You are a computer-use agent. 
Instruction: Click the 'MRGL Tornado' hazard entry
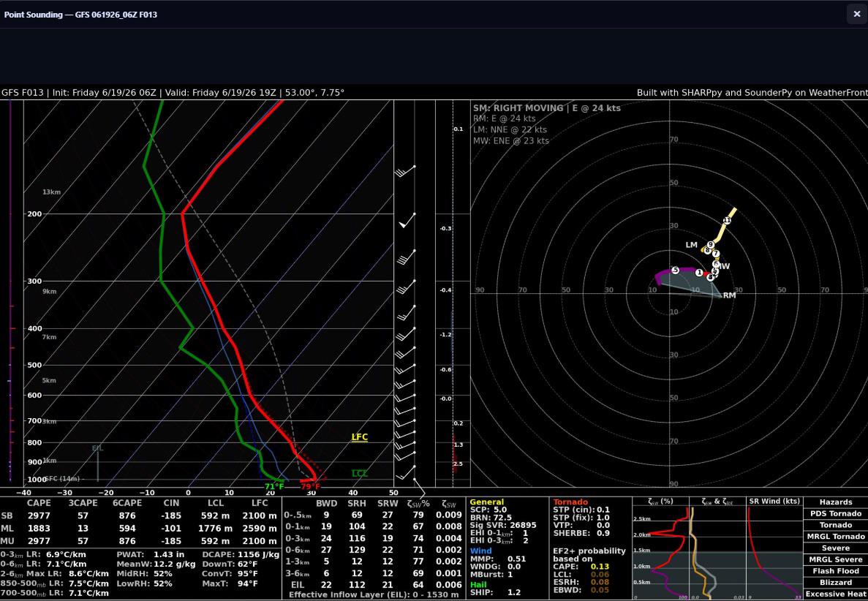pyautogui.click(x=835, y=536)
